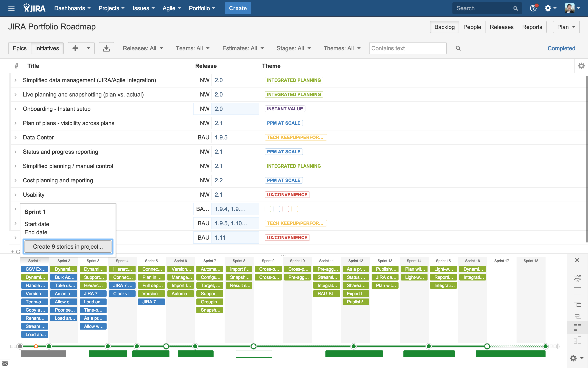The height and width of the screenshot is (368, 588).
Task: Click the search magnifier beside Contains text
Action: pos(458,48)
